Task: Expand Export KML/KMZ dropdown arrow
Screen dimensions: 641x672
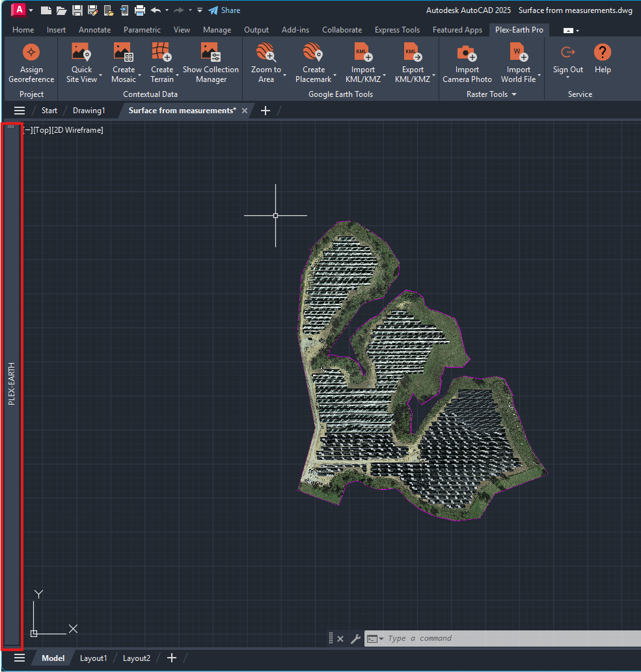Action: [x=434, y=75]
